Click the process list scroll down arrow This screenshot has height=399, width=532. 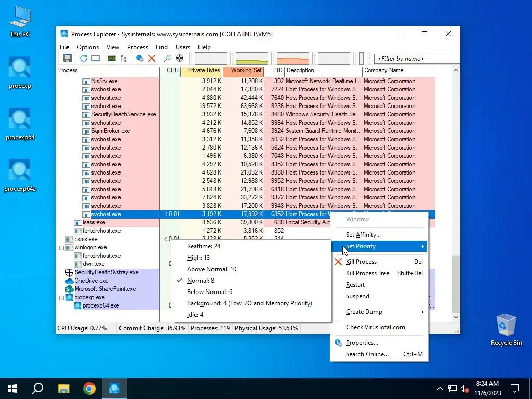click(456, 317)
